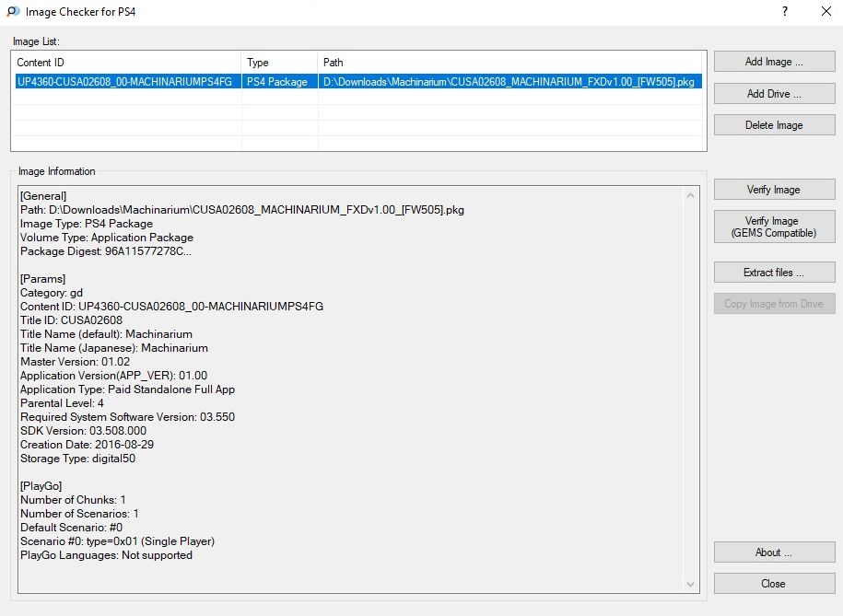Viewport: 843px width, 616px height.
Task: Click the Master Version: 01.02 line
Action: coord(76,362)
